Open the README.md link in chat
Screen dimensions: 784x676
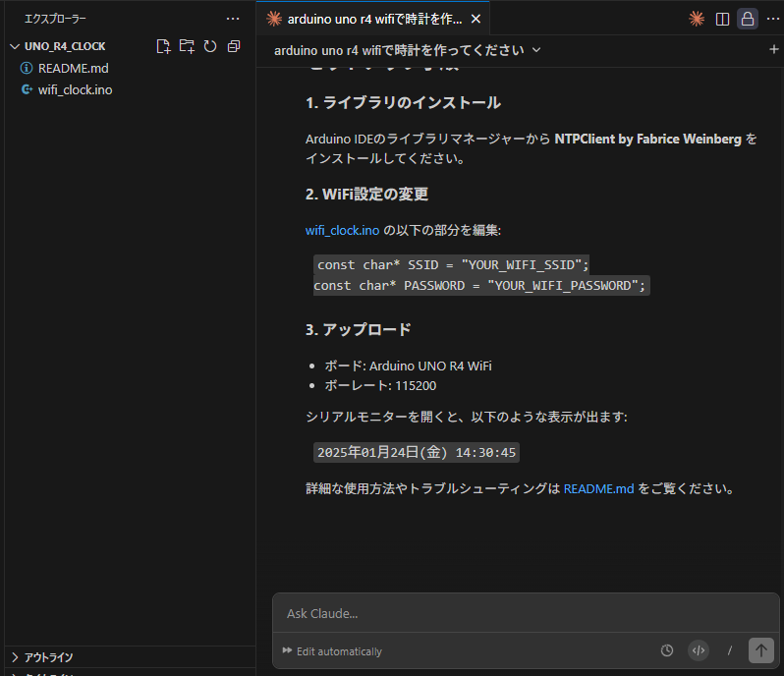pyautogui.click(x=598, y=488)
